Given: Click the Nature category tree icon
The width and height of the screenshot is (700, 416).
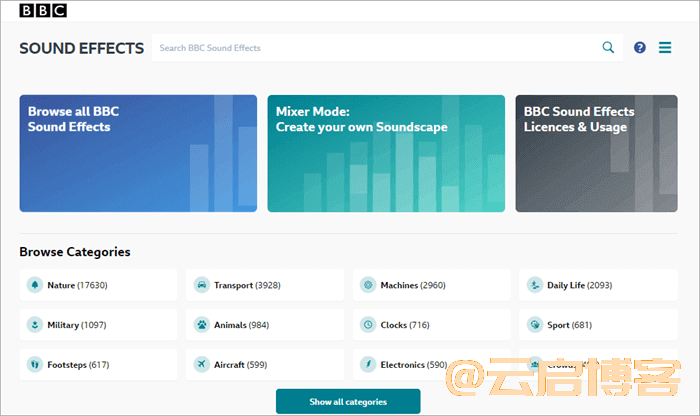Looking at the screenshot, I should [x=35, y=285].
